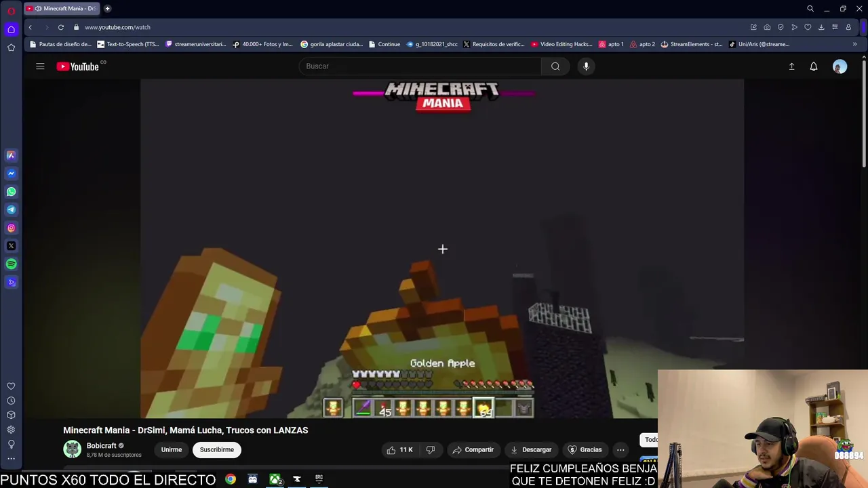Click the Gracias thanks button

[x=585, y=449]
